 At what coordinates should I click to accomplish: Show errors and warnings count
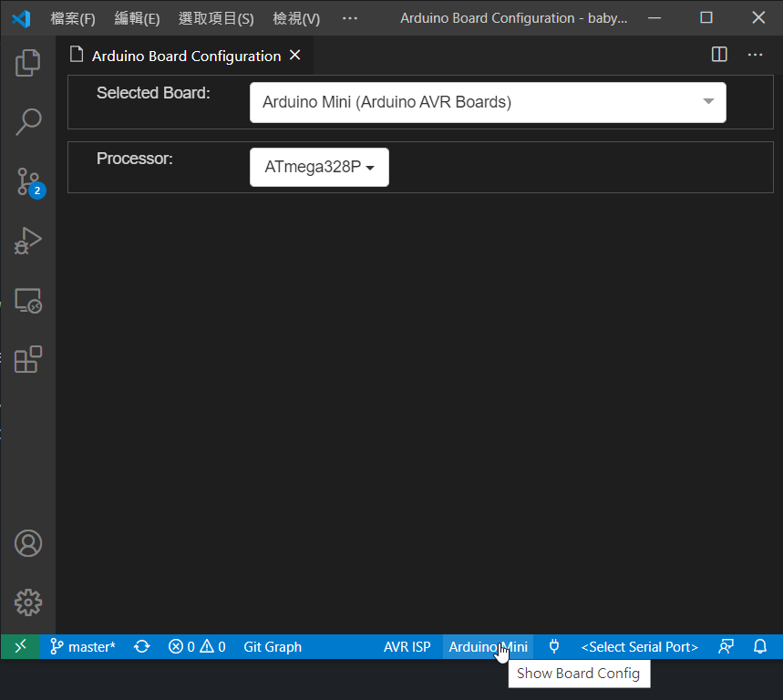197,646
